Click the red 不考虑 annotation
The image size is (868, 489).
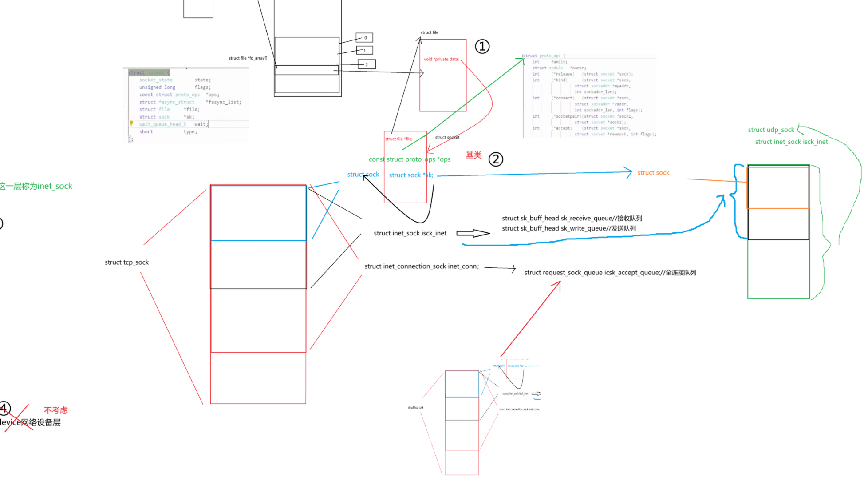[56, 410]
